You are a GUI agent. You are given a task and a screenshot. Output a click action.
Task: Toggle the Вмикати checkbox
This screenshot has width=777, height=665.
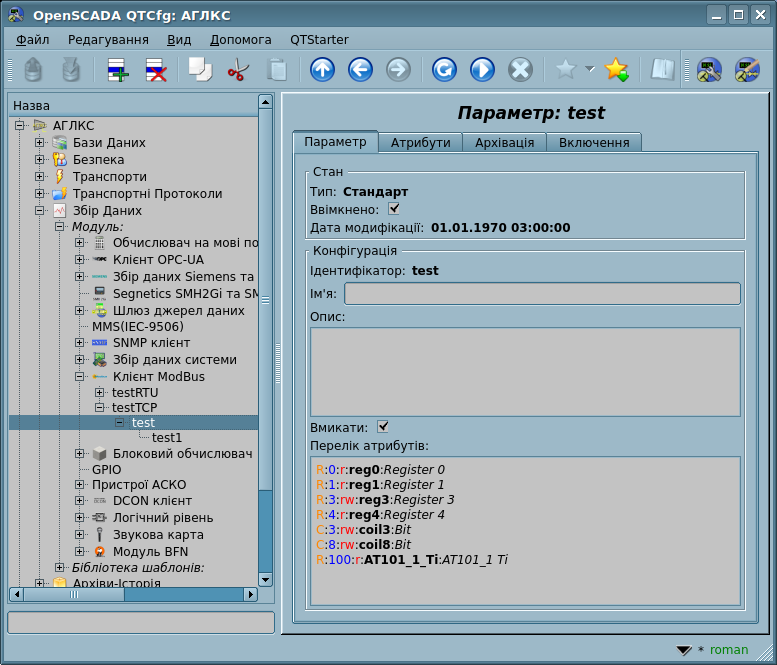(x=383, y=427)
